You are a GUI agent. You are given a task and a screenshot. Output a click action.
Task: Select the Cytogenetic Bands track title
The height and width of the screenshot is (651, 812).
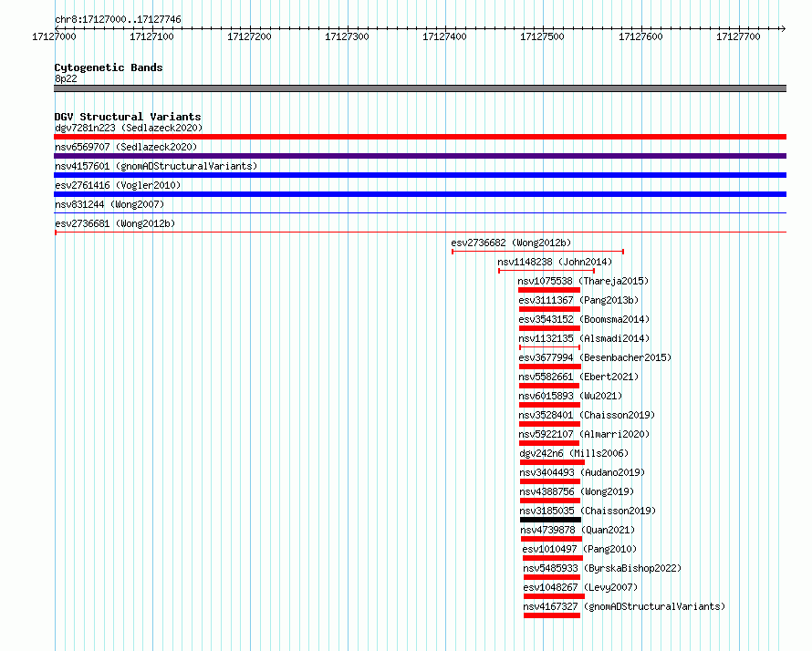click(x=109, y=67)
